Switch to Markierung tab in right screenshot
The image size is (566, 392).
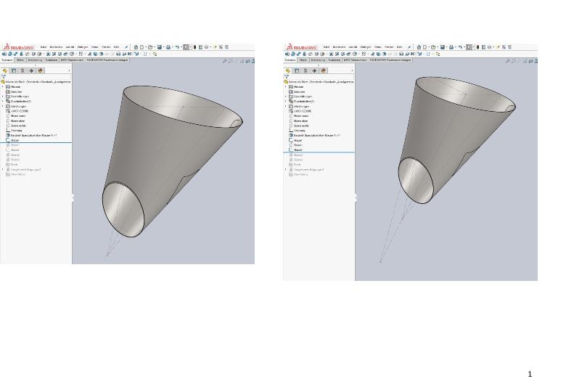[318, 60]
